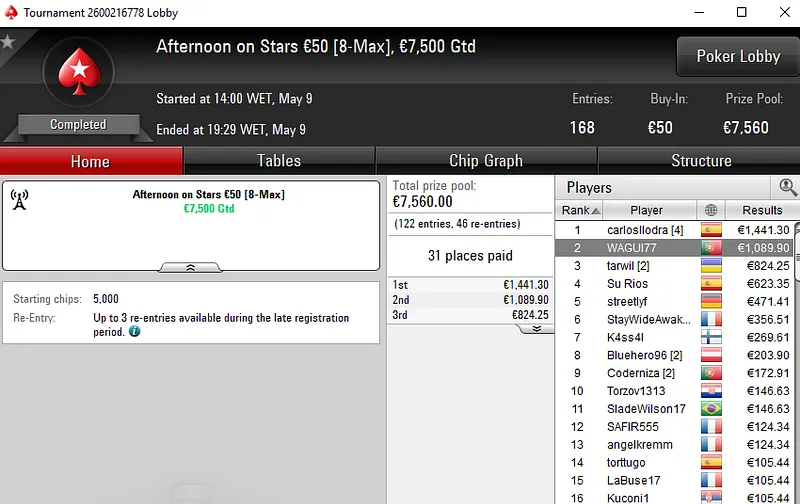Open the player search magnifier
Screen dimensions: 800x504
point(788,187)
